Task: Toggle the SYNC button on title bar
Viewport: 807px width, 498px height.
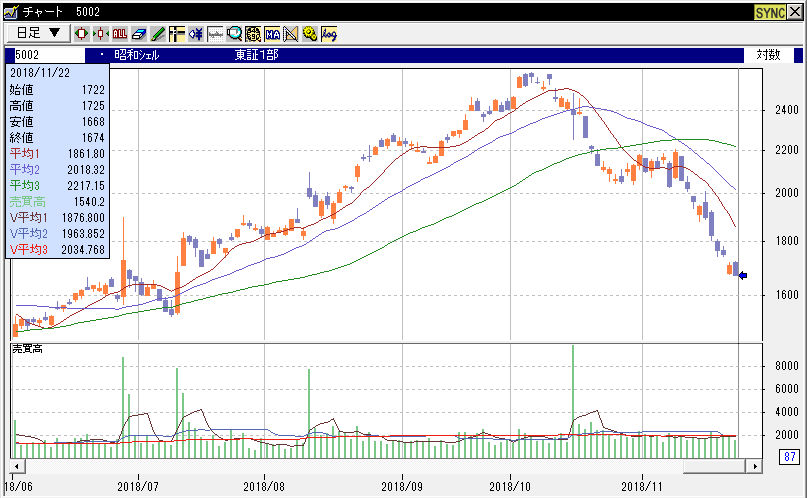Action: point(769,11)
